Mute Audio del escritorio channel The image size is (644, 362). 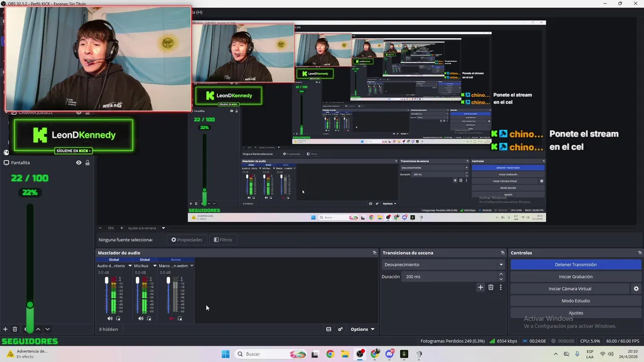click(x=110, y=318)
